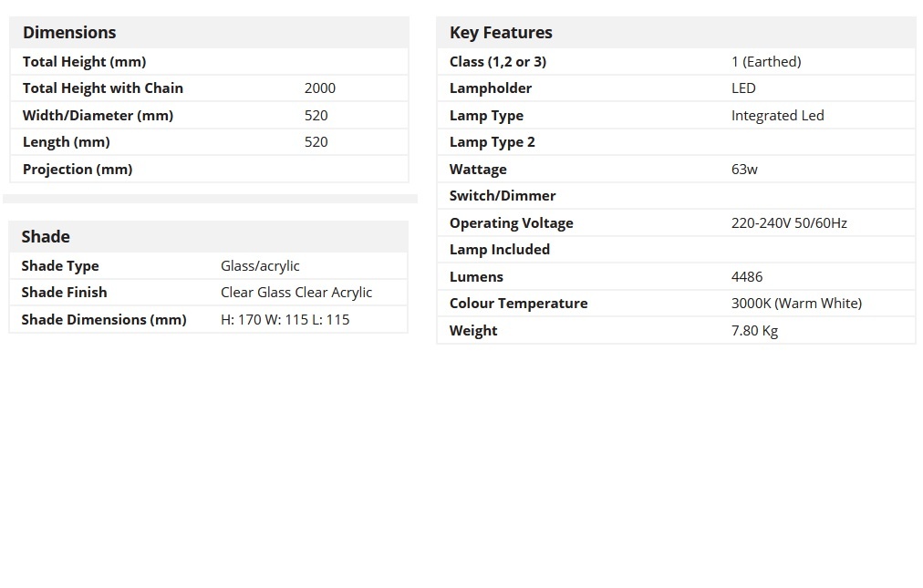The image size is (923, 588).
Task: Click the Total Height with Chain row label
Action: 102,88
